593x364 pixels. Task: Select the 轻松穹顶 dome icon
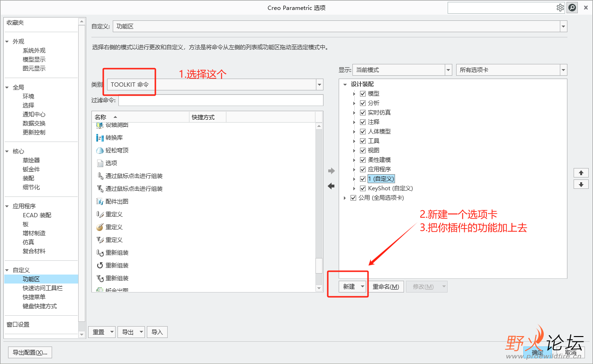pos(100,151)
